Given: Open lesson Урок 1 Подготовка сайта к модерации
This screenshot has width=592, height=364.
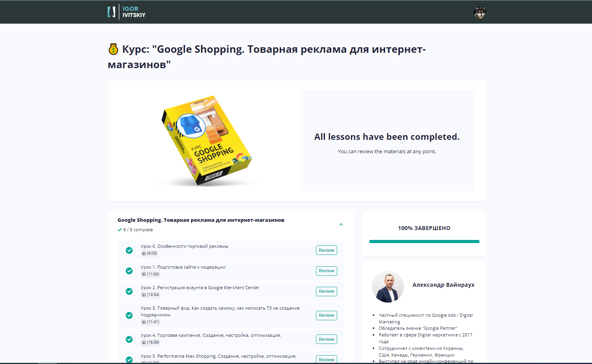Looking at the screenshot, I should 183,267.
